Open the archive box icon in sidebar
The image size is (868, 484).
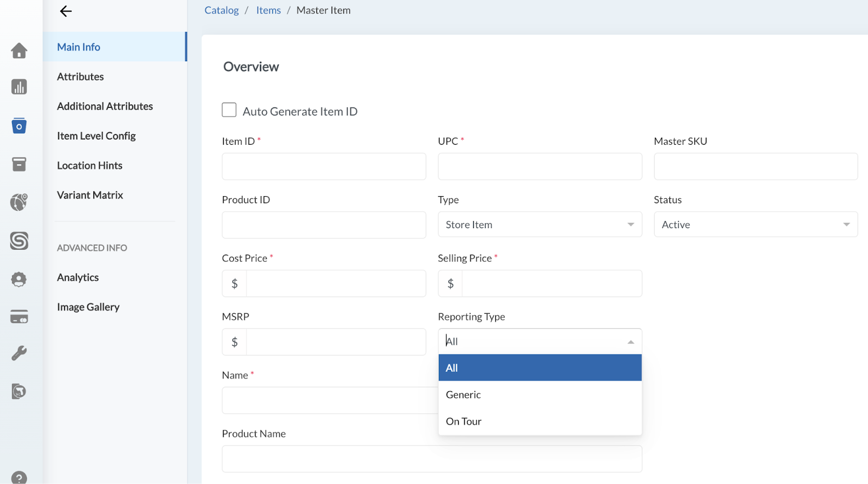click(x=19, y=164)
